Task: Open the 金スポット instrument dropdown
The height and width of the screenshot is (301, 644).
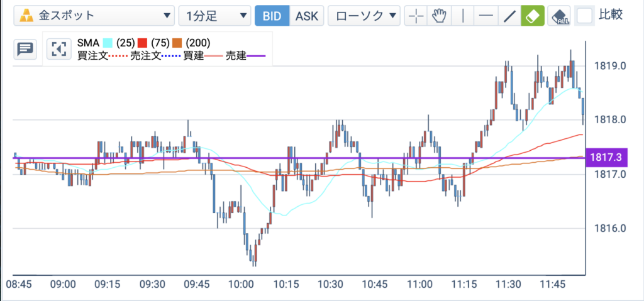Action: (94, 16)
